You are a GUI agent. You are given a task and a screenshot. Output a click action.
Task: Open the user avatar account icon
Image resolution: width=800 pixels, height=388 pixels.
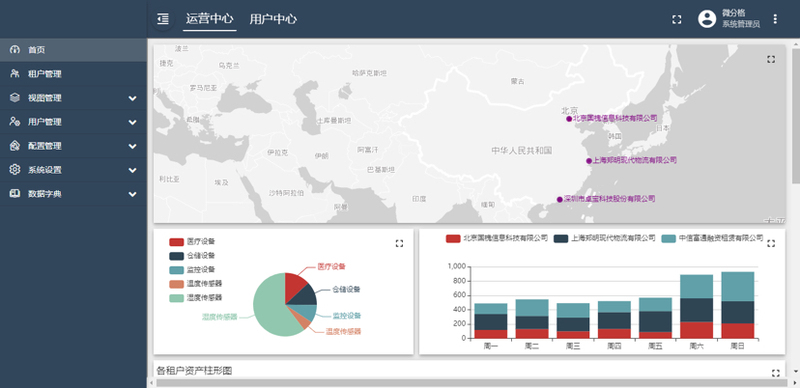pos(707,19)
